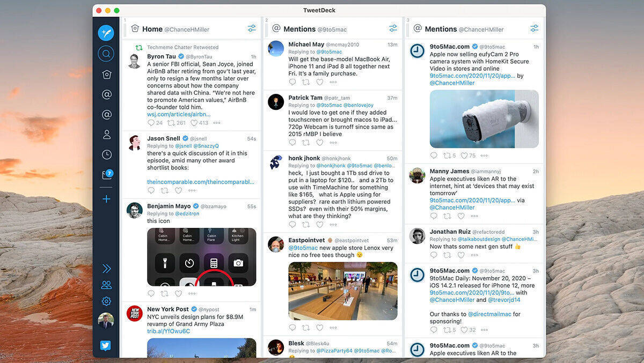Click the Home column title
Image resolution: width=644 pixels, height=363 pixels.
click(152, 29)
